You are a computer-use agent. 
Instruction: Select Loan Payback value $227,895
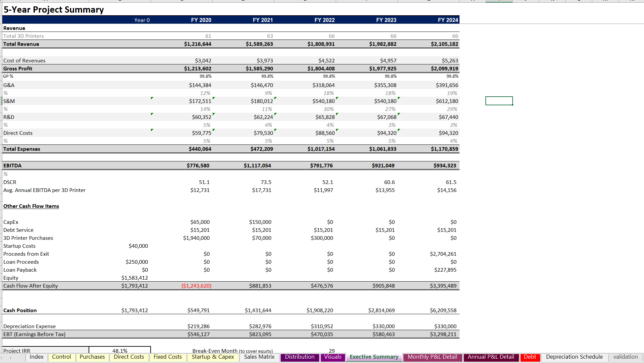pyautogui.click(x=445, y=270)
